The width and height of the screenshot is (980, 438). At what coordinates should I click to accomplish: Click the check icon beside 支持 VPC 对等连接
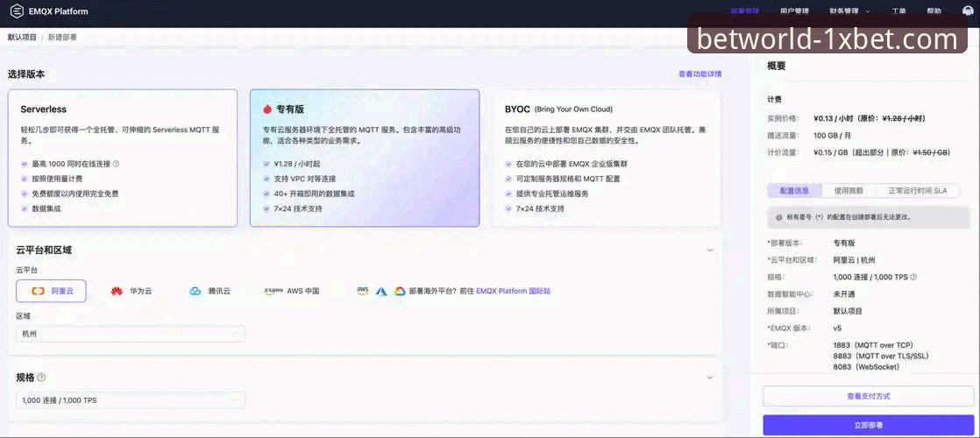[266, 179]
